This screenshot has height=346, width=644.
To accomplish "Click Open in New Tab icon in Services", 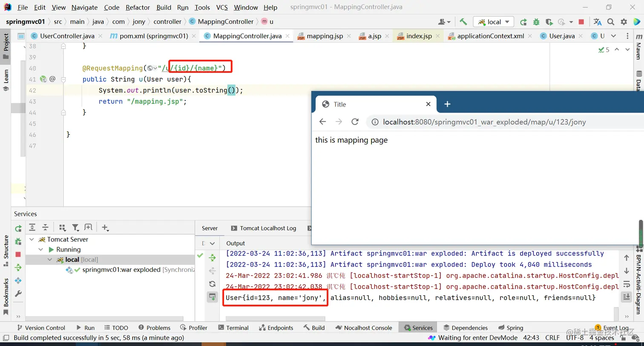I will 88,228.
